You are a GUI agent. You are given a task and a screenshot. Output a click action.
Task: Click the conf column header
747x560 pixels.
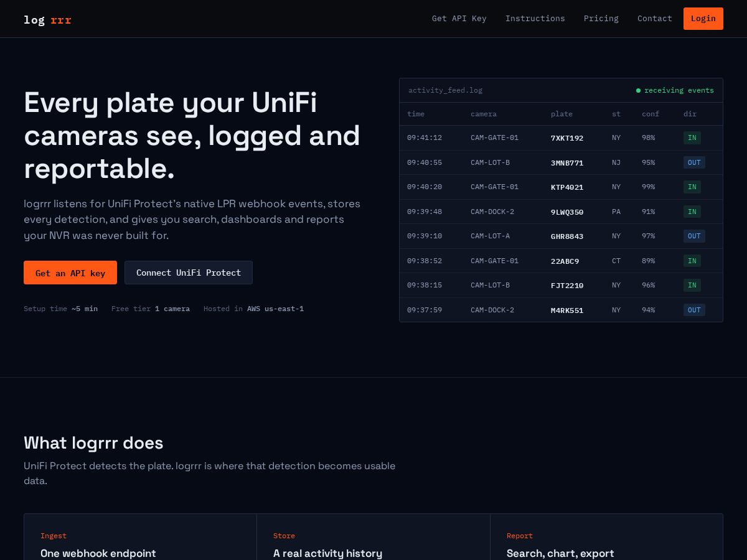point(651,114)
